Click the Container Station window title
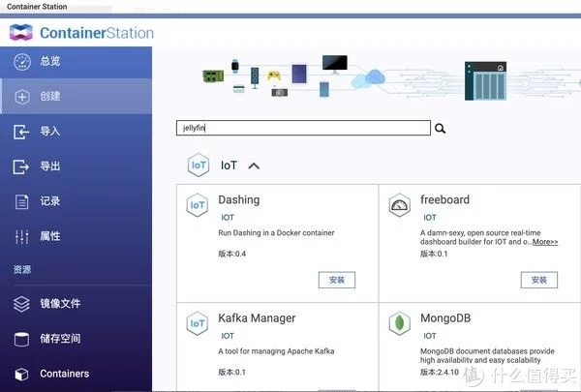The width and height of the screenshot is (581, 392). [37, 7]
